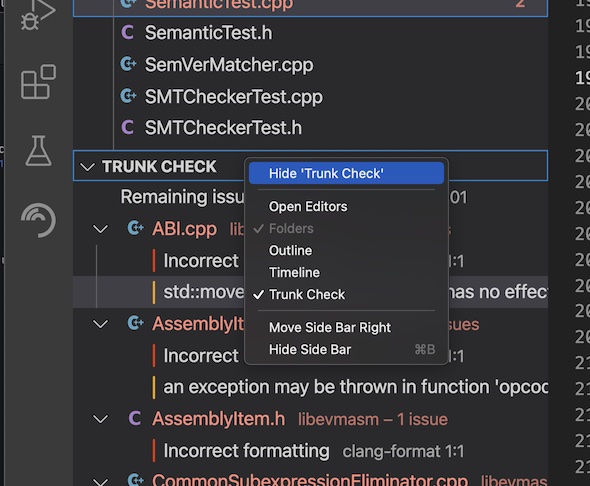Open SemanticTest.cpp at top of list
The image size is (590, 486).
pyautogui.click(x=219, y=5)
